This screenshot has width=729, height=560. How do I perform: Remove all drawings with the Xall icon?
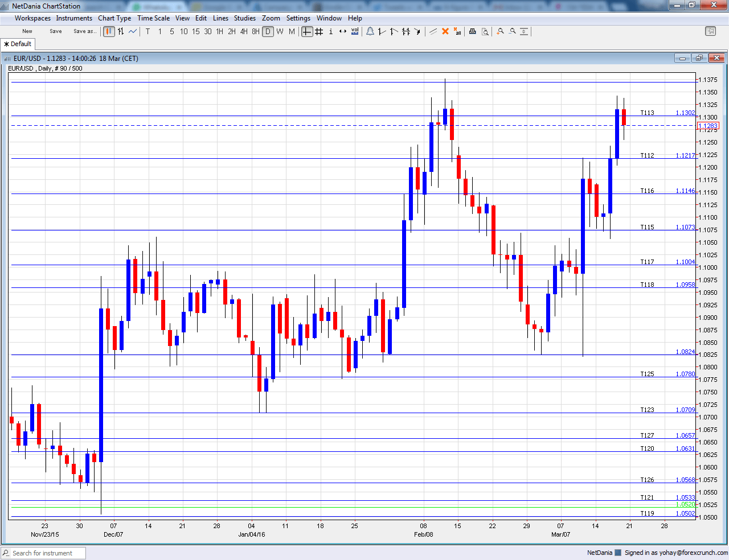click(x=457, y=32)
